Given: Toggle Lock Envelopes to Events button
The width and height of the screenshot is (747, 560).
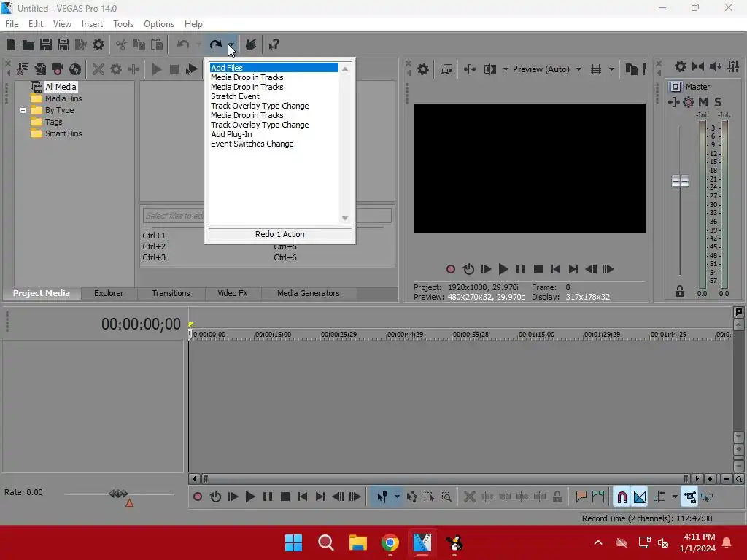Looking at the screenshot, I should coord(690,497).
